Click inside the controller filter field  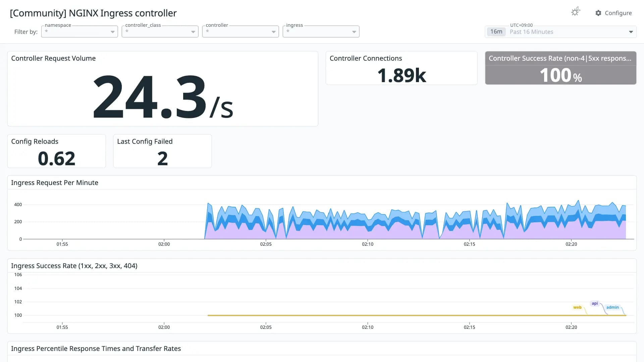click(240, 32)
